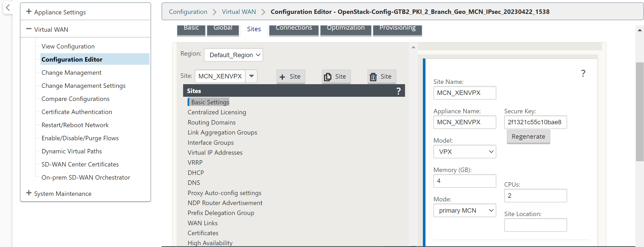
Task: Open Dynamic Virtual Paths in sidebar
Action: tap(72, 151)
